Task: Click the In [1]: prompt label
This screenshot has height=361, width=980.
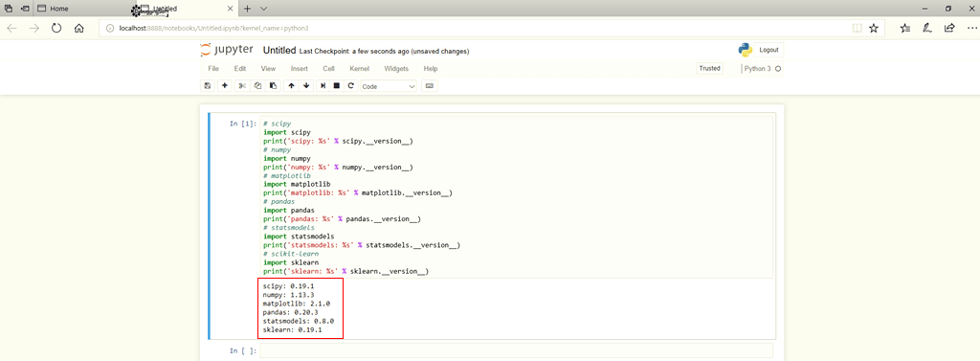Action: point(243,124)
